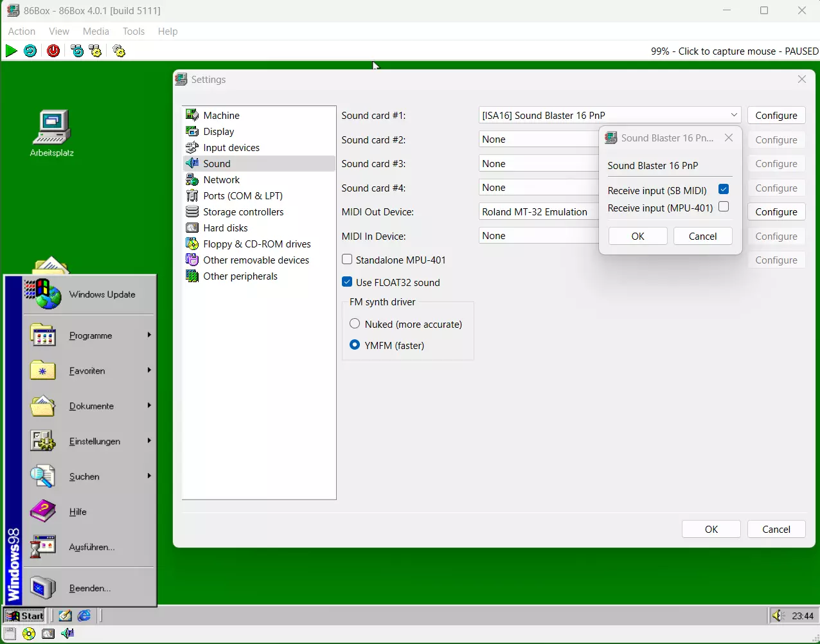820x644 pixels.
Task: Open the Hard disks category
Action: pos(259,228)
